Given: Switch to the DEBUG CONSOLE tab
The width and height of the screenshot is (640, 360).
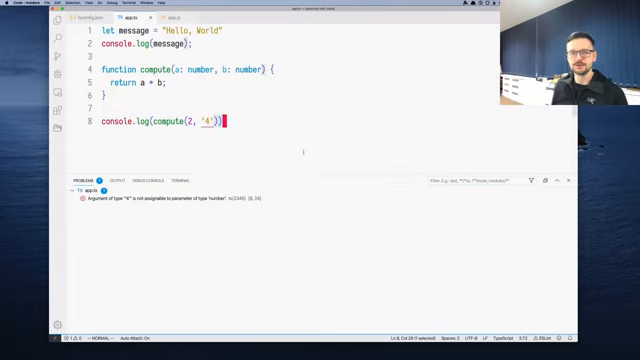Looking at the screenshot, I should [148, 180].
